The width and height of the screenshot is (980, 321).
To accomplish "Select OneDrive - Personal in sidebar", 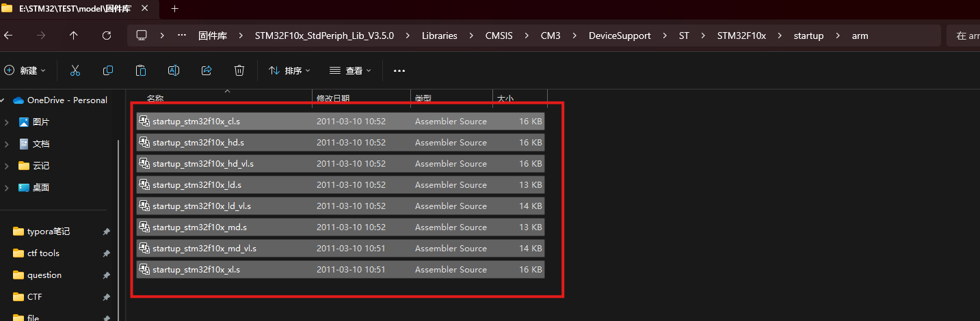I will click(x=66, y=100).
